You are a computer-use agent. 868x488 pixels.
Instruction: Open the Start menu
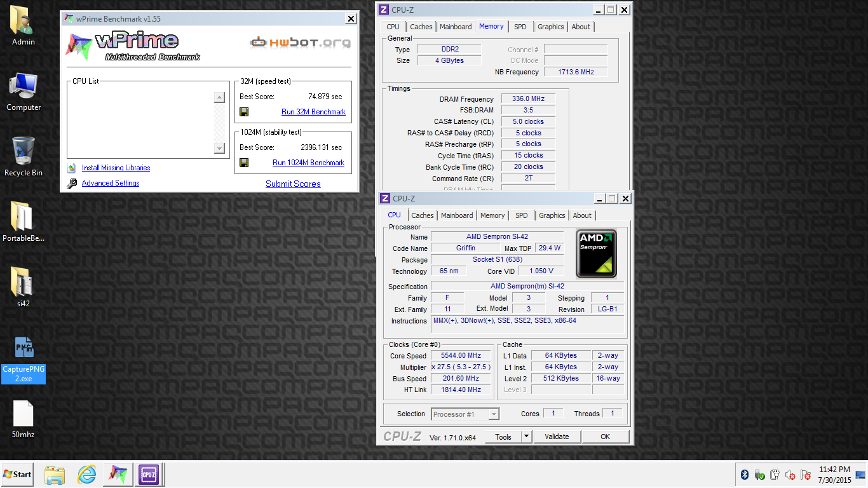click(x=17, y=475)
